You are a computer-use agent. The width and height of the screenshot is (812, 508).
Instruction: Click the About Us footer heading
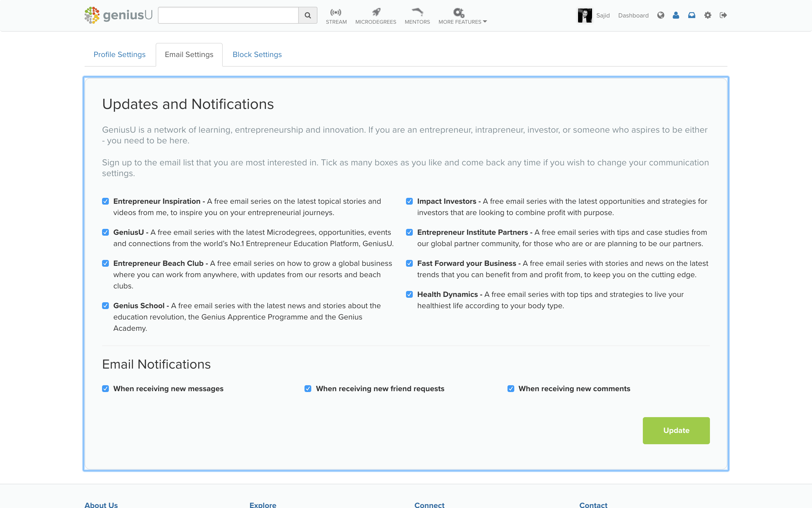(101, 505)
